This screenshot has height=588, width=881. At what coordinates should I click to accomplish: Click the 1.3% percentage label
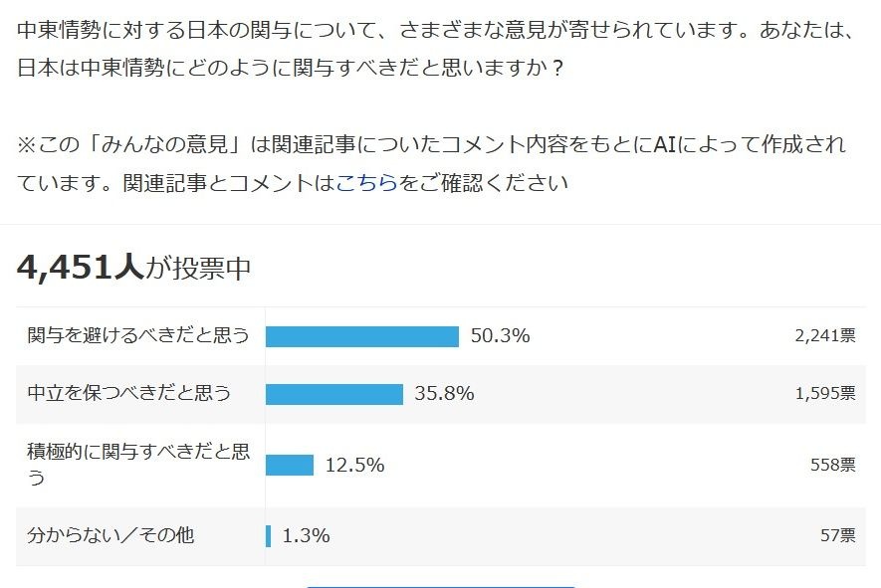(307, 536)
